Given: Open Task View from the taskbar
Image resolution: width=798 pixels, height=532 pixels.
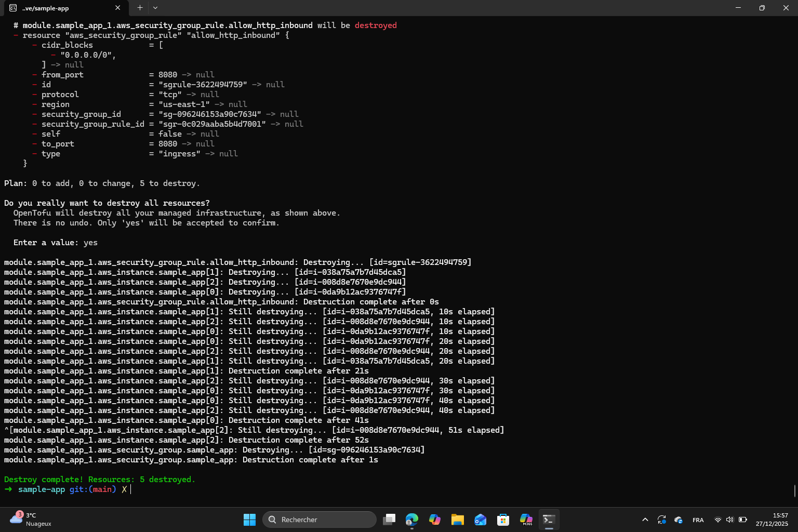Looking at the screenshot, I should 389,520.
